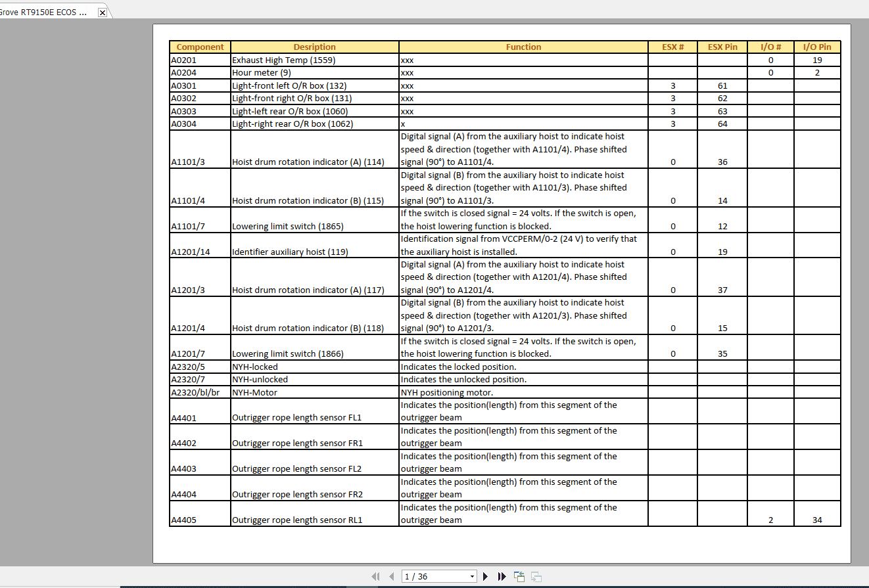
Task: Click 'Lowering limit switch (1866)' description
Action: (x=287, y=354)
